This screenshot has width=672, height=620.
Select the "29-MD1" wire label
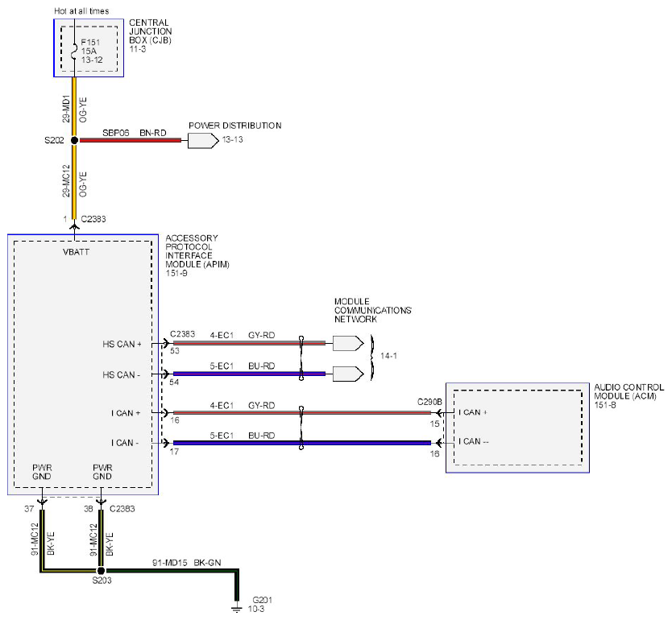click(x=66, y=109)
